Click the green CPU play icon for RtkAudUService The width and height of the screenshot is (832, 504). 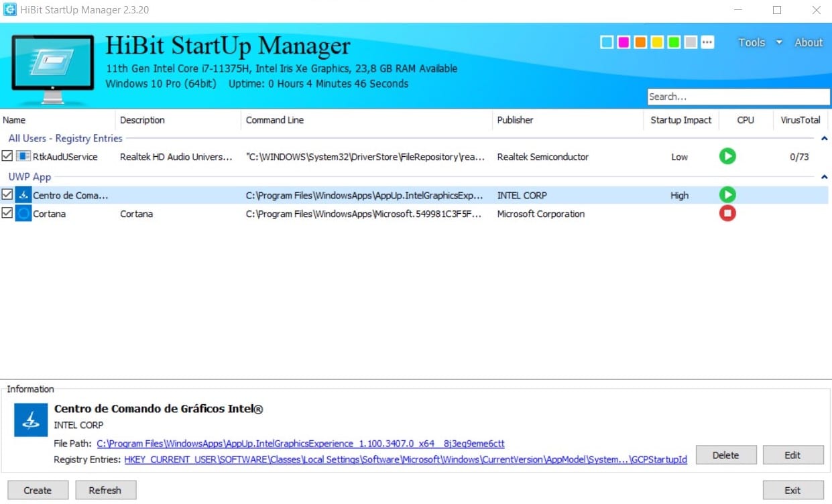727,156
